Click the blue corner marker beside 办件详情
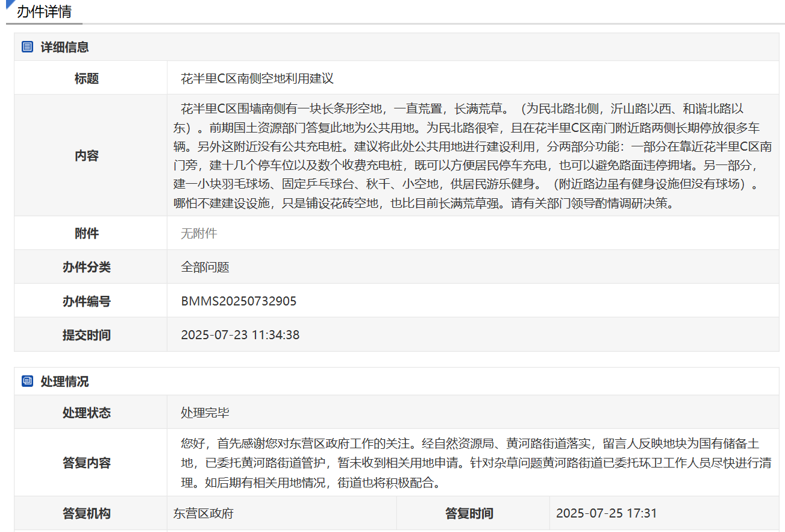785x532 pixels. (x=10, y=4)
